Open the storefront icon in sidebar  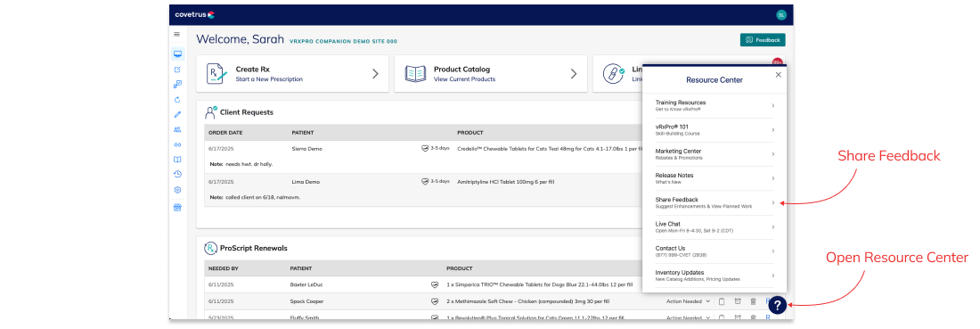point(177,208)
